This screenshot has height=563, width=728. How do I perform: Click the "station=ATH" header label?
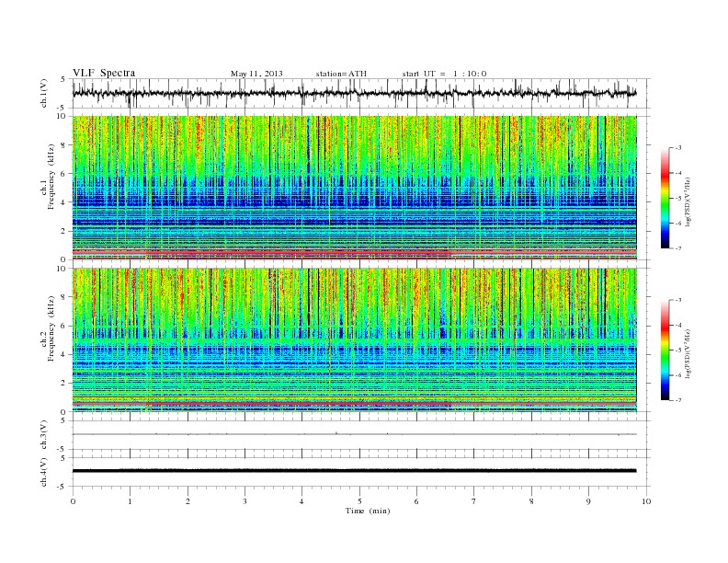(x=341, y=74)
